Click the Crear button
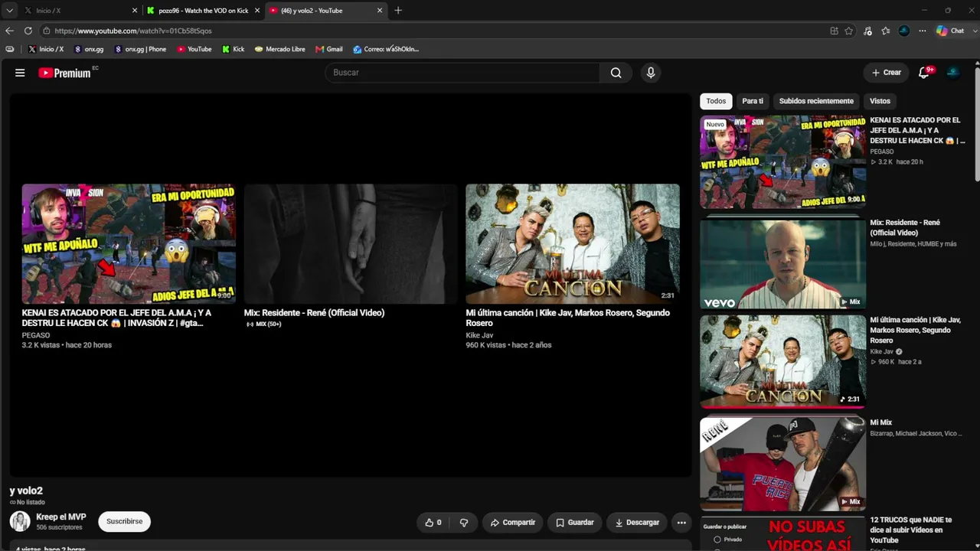 click(x=887, y=73)
